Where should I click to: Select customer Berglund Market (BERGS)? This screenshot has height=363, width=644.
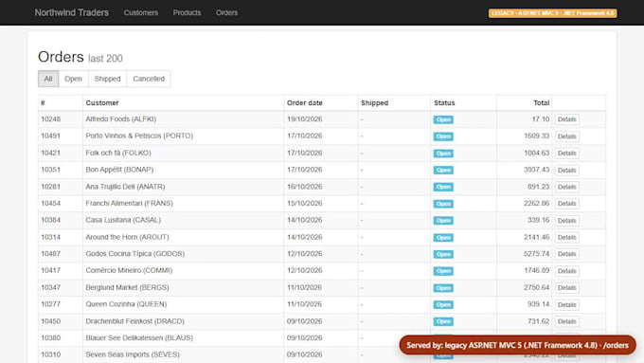(x=127, y=287)
